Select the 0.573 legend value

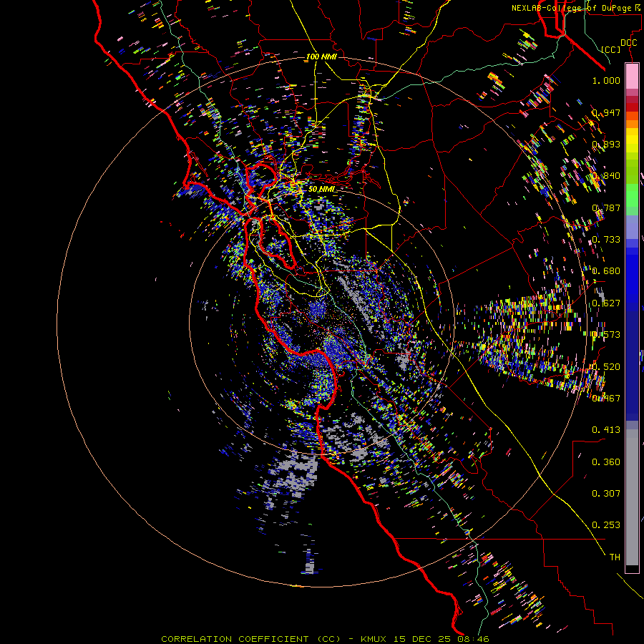tap(606, 335)
